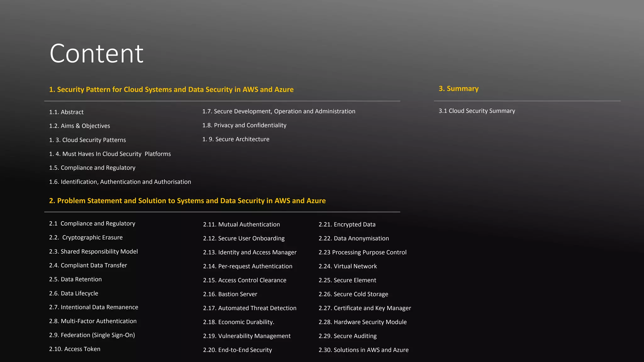Select 1.8. Privacy and Confidentiality
This screenshot has width=644, height=362.
coord(244,125)
